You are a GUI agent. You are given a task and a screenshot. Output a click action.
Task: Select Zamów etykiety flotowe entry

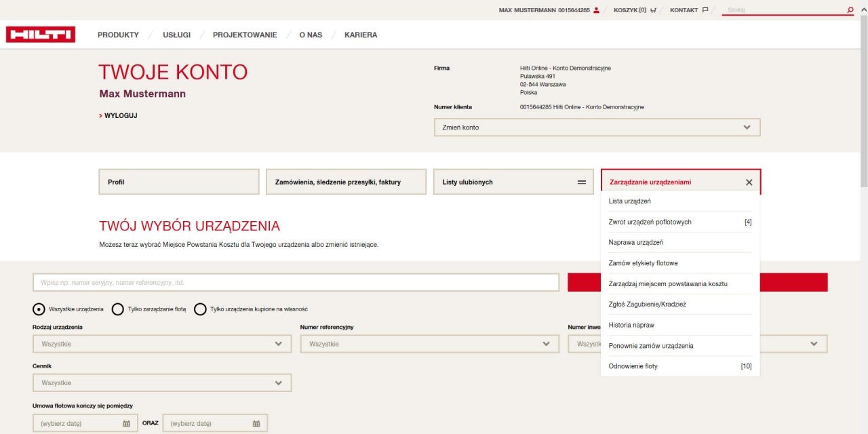point(680,263)
